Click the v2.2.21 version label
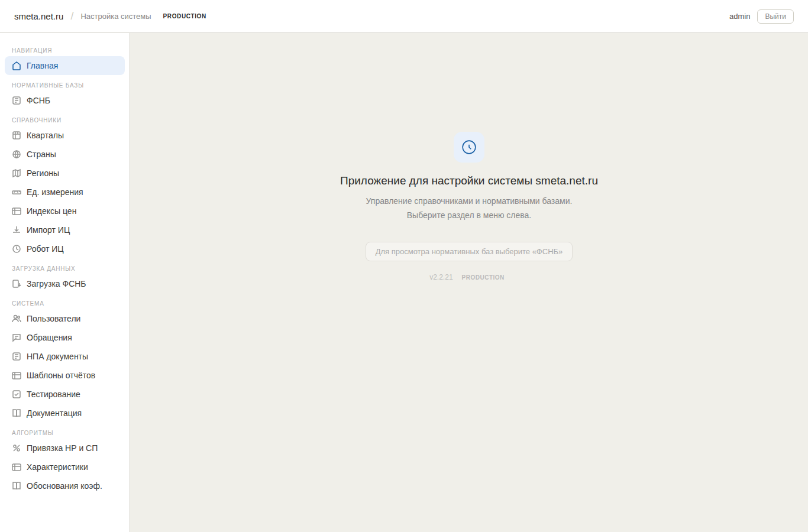This screenshot has width=808, height=532. point(441,277)
